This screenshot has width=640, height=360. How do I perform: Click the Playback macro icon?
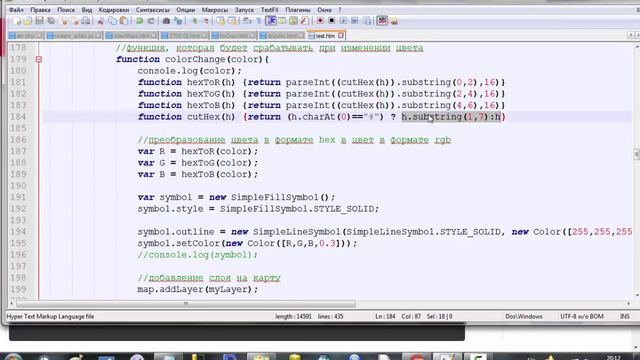[343, 21]
